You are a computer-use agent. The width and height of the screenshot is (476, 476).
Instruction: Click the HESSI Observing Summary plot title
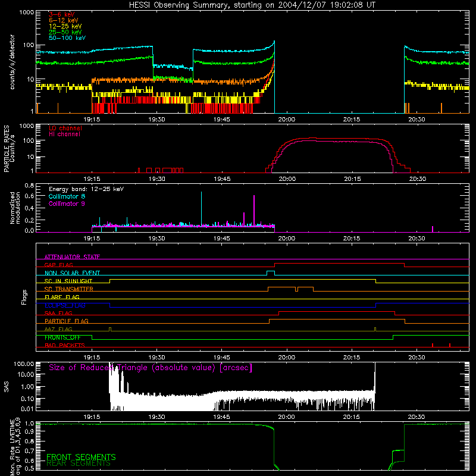tap(252, 5)
